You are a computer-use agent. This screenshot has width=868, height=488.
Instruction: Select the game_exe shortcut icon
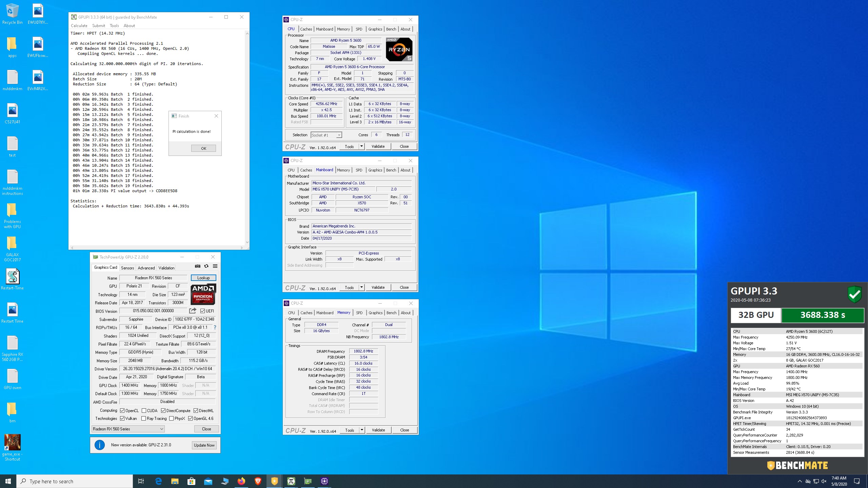coord(12,447)
